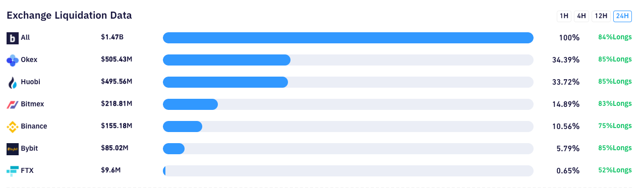Screen dimensions: 644x188
Task: Click the Okex liquidation progress bar
Action: (x=348, y=60)
